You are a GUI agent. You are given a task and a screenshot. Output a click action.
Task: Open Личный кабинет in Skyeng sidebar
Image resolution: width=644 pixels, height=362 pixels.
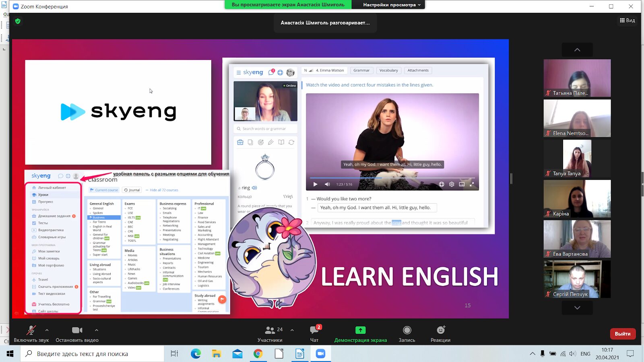52,188
